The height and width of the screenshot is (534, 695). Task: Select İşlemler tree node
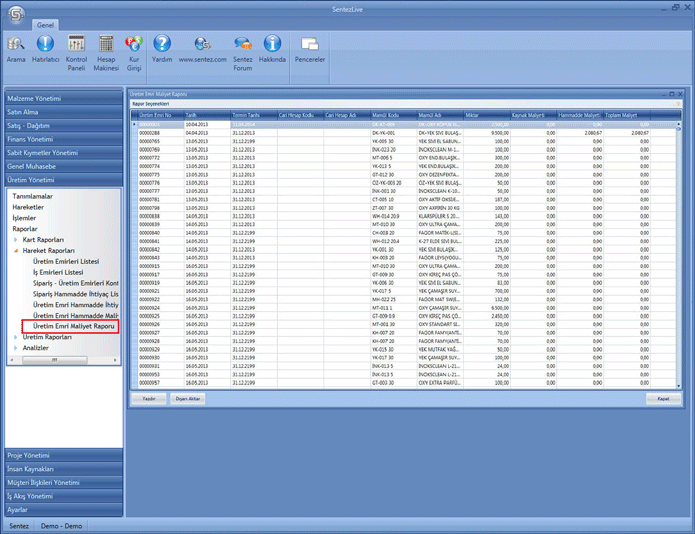pos(24,218)
